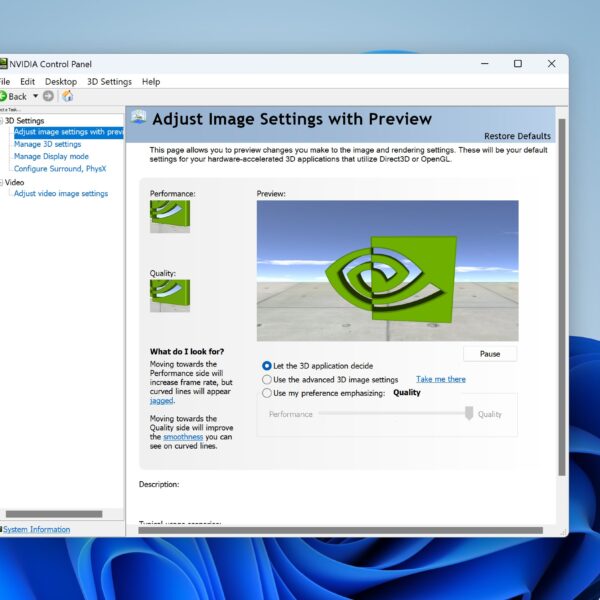Click the NVIDIA logo in the title bar

click(x=3, y=64)
